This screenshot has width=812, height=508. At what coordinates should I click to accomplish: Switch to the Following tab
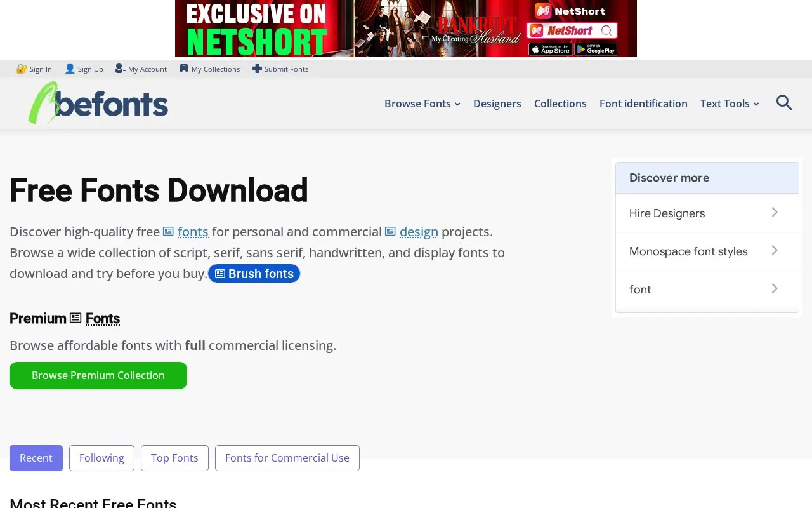tap(101, 458)
